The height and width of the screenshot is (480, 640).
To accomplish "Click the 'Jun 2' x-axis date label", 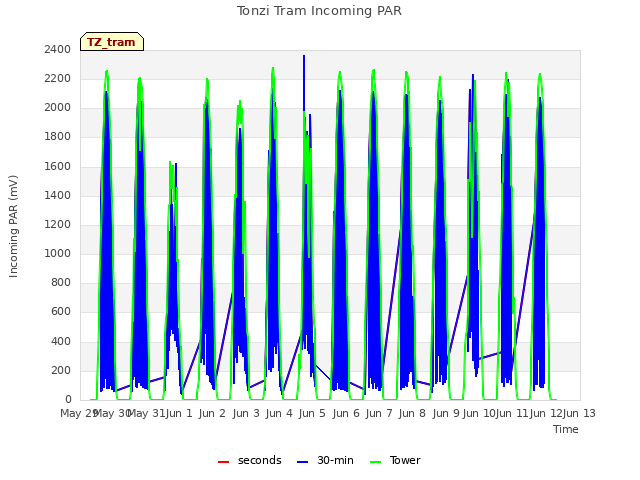I will click(x=212, y=413).
